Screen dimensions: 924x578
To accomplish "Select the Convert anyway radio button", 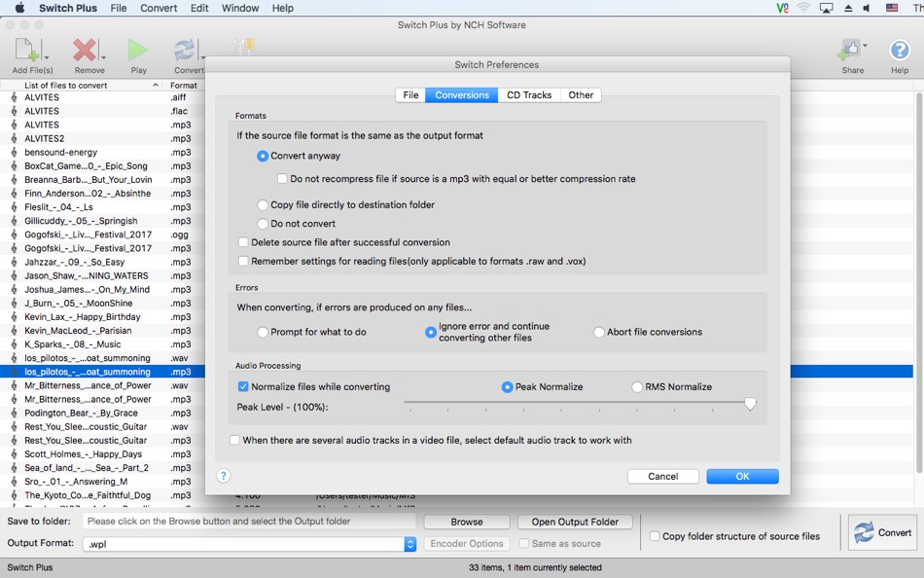I will (263, 157).
